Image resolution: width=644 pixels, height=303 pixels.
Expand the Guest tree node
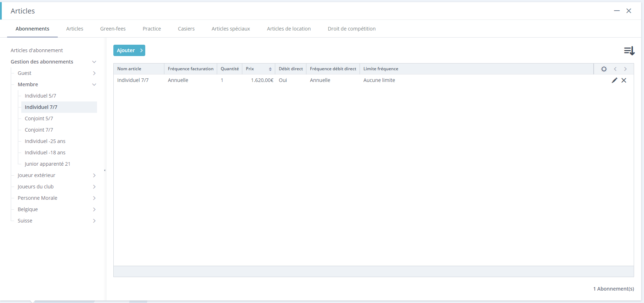[x=94, y=73]
